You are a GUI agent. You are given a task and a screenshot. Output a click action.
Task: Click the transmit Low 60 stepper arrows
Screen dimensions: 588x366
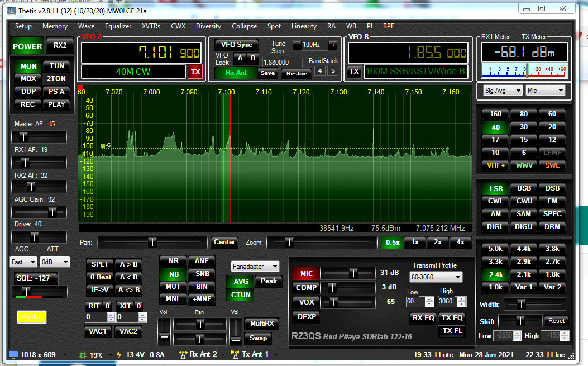coord(430,301)
